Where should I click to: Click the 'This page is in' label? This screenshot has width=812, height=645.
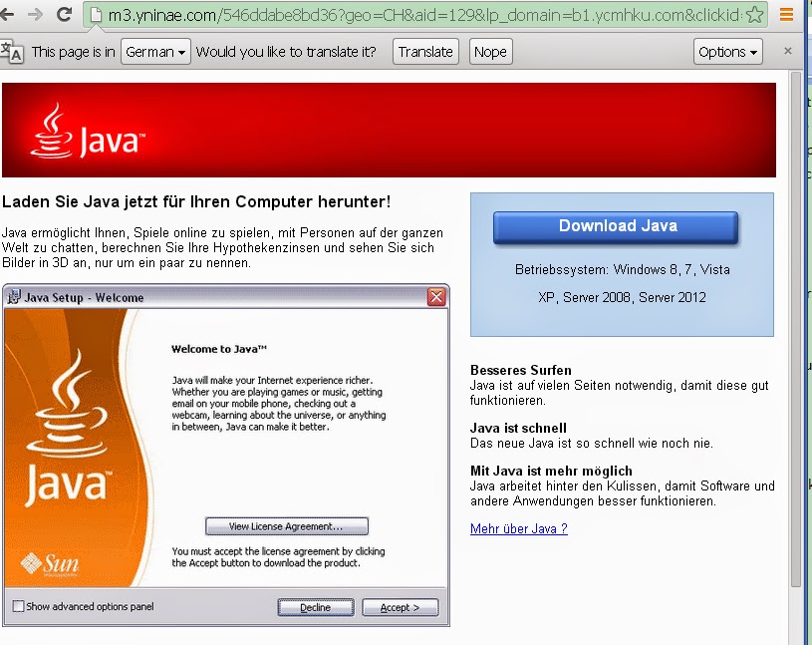click(73, 52)
